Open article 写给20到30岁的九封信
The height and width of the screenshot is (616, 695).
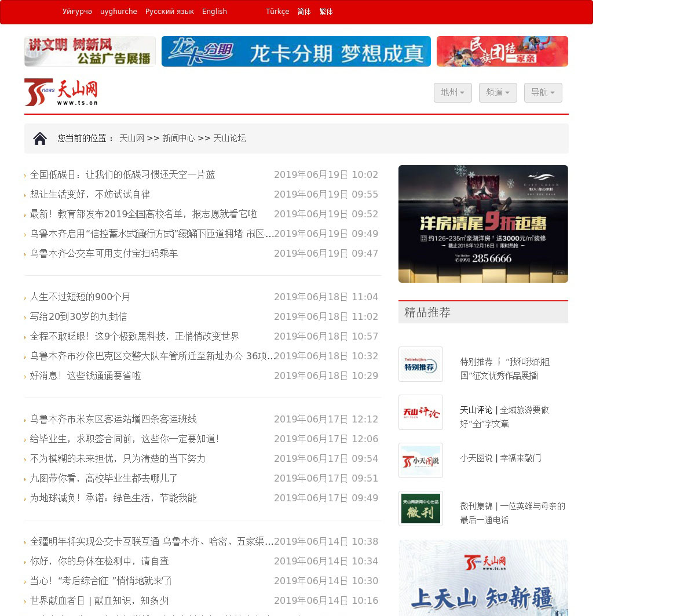coord(79,317)
